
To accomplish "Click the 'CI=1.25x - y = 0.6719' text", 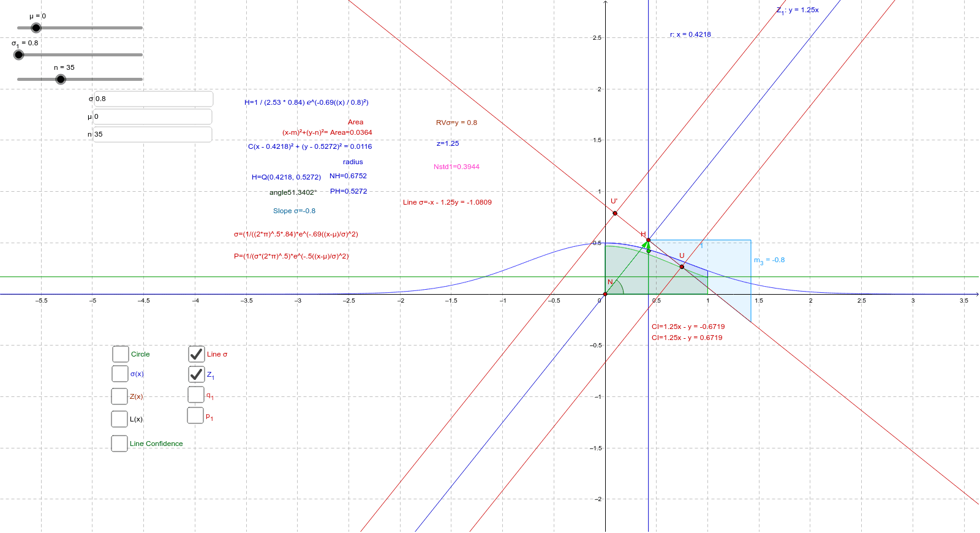I will (x=687, y=338).
